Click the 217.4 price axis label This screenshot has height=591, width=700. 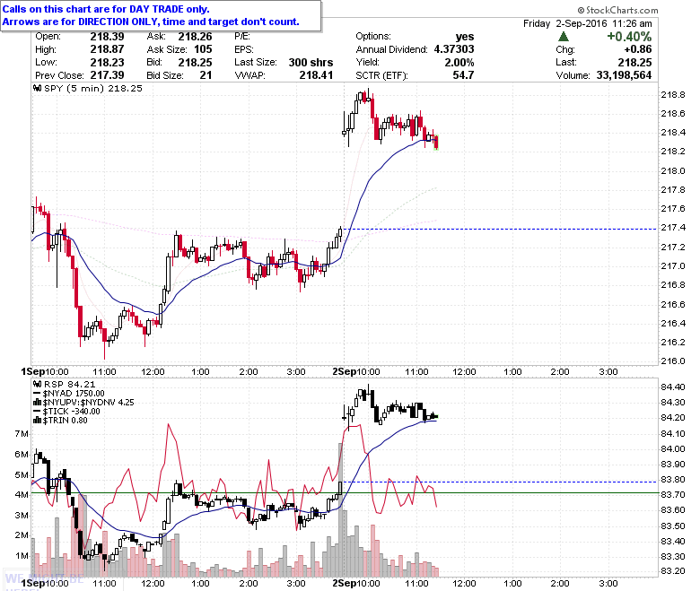(x=673, y=228)
